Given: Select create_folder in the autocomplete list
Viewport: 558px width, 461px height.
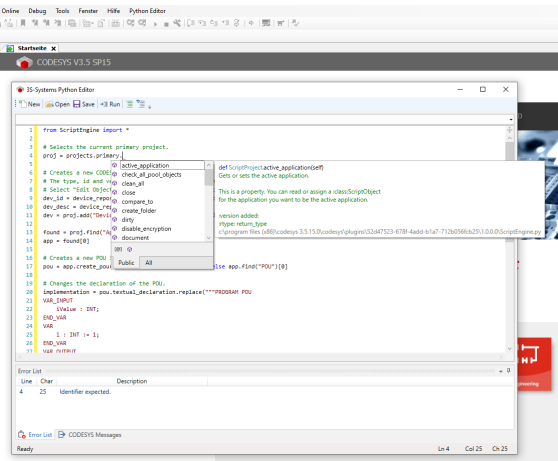Looking at the screenshot, I should [139, 211].
